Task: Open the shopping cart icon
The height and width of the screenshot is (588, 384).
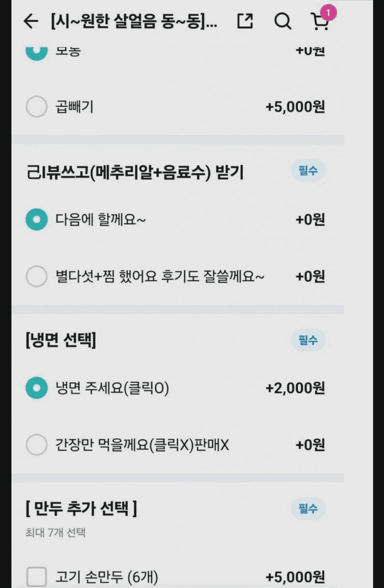Action: (320, 22)
